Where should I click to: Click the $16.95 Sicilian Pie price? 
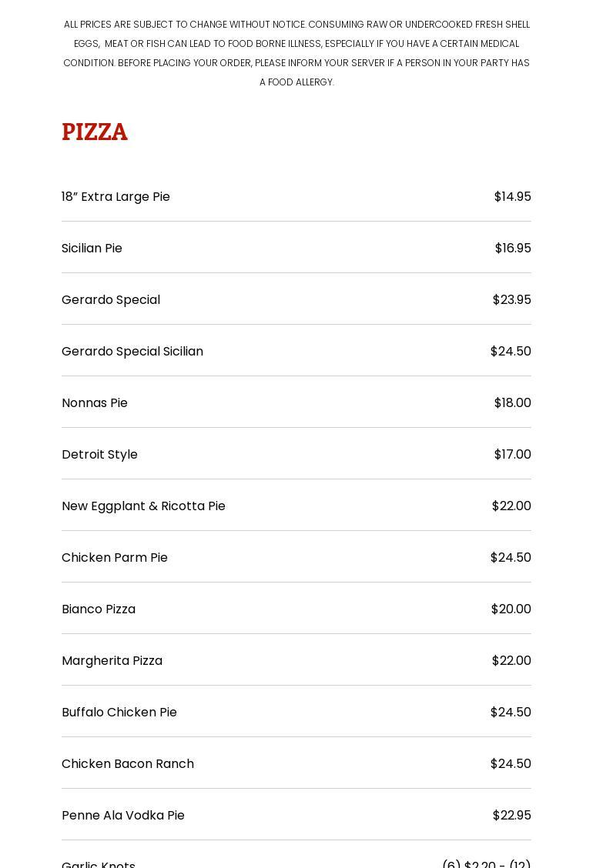point(513,249)
